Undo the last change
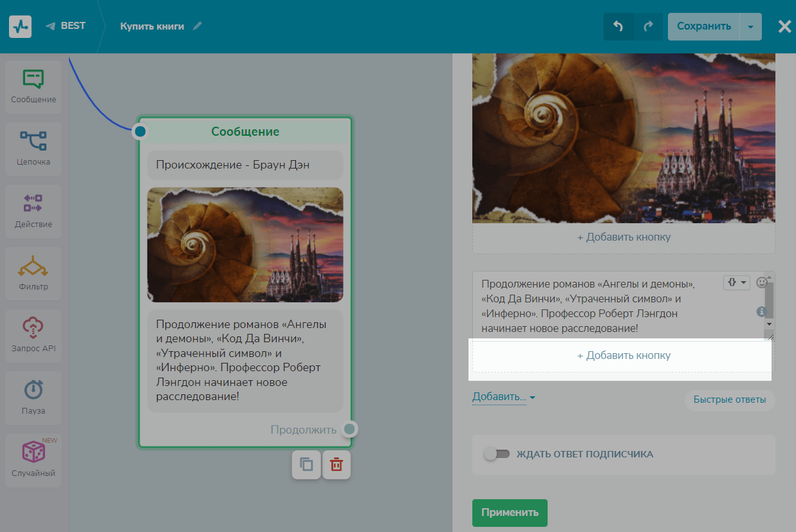 (618, 26)
